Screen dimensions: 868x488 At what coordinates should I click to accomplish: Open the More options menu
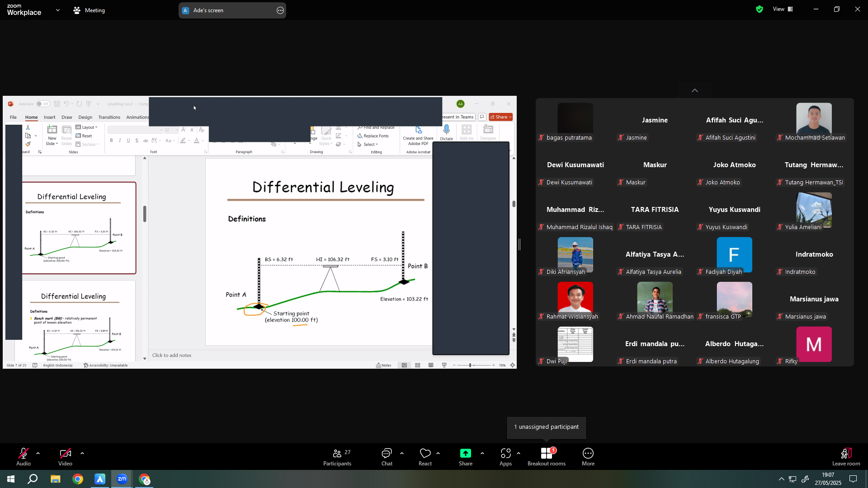[x=588, y=456]
